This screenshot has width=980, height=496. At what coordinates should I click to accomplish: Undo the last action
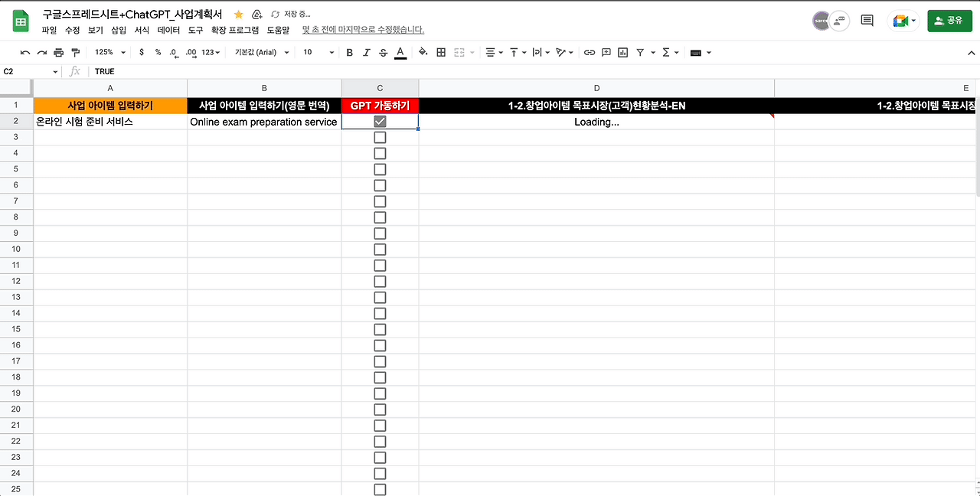coord(25,52)
